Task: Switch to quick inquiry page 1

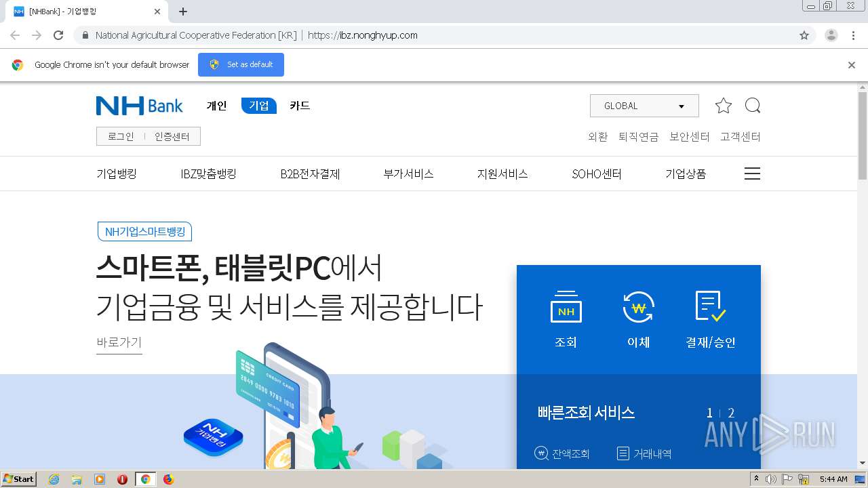Action: click(x=709, y=413)
